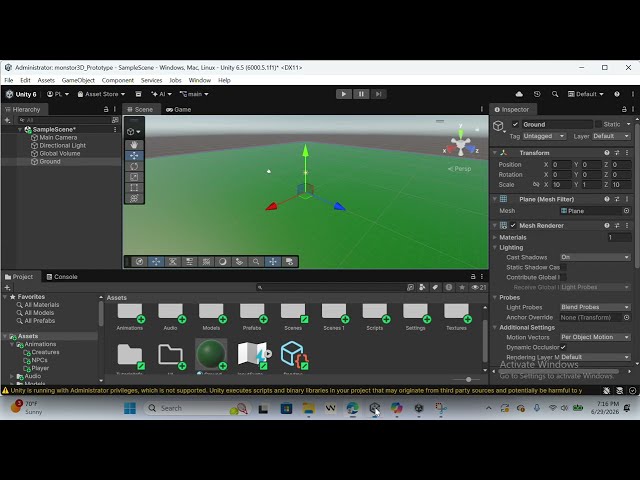Screen dimensions: 640x480
Task: Open the Tag dropdown showing Untagged
Action: [544, 136]
